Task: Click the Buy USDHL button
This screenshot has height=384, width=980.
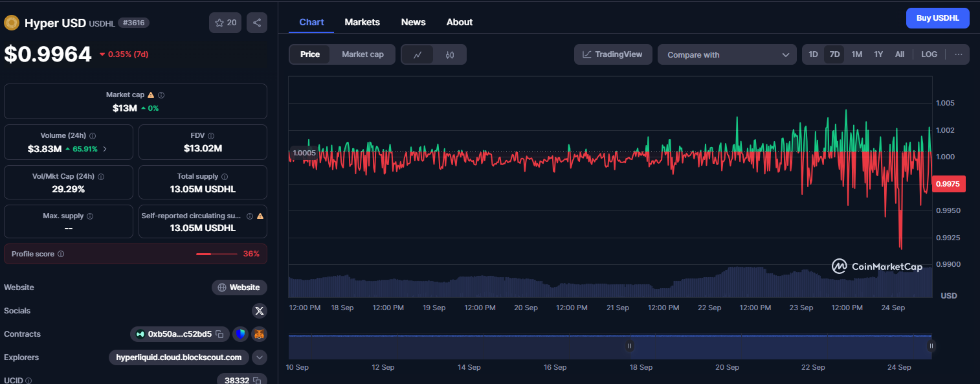Action: [937, 18]
